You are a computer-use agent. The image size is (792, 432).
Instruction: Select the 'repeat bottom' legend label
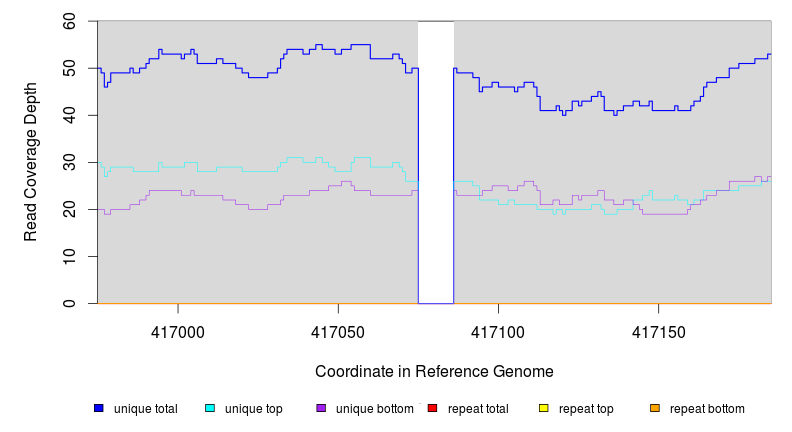pos(707,409)
